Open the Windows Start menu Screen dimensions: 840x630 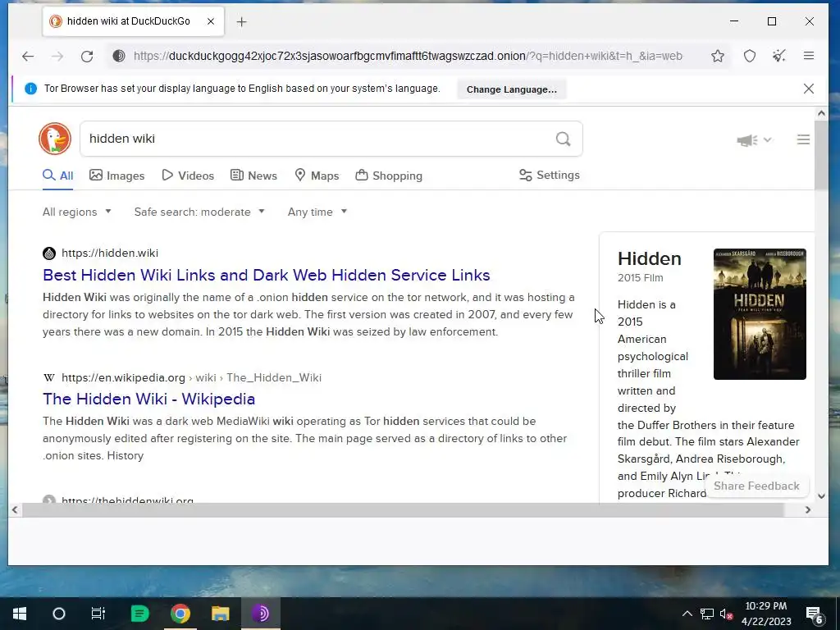[20, 614]
